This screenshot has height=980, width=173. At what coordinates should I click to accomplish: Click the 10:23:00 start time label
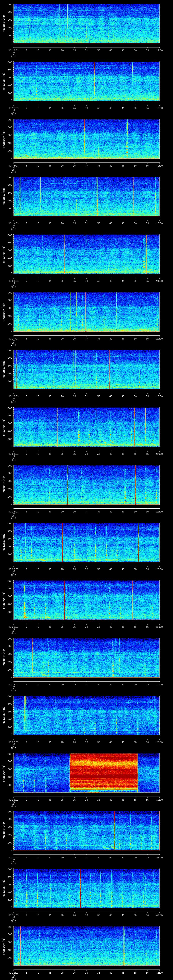(13, 454)
